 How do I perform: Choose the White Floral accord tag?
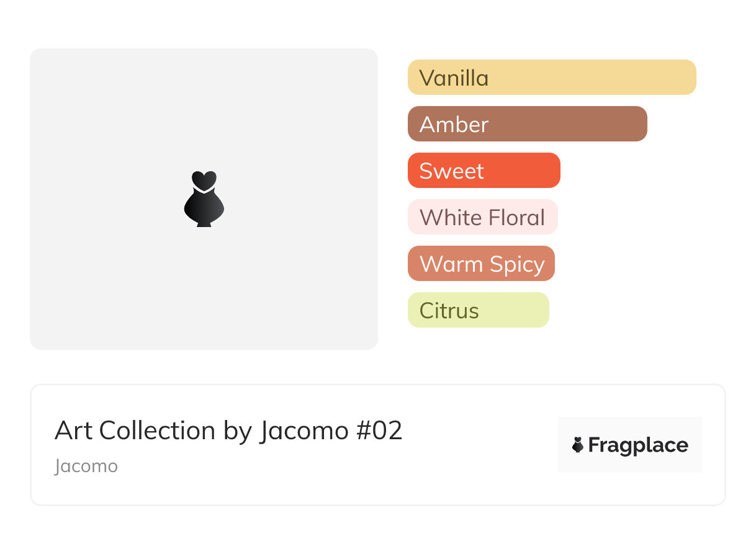pyautogui.click(x=482, y=217)
